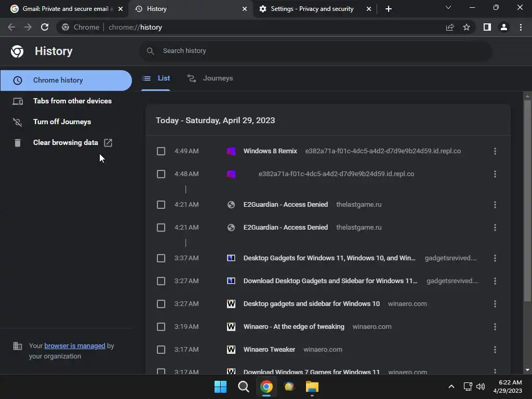Open Winaero Tweaker history link

(x=269, y=350)
